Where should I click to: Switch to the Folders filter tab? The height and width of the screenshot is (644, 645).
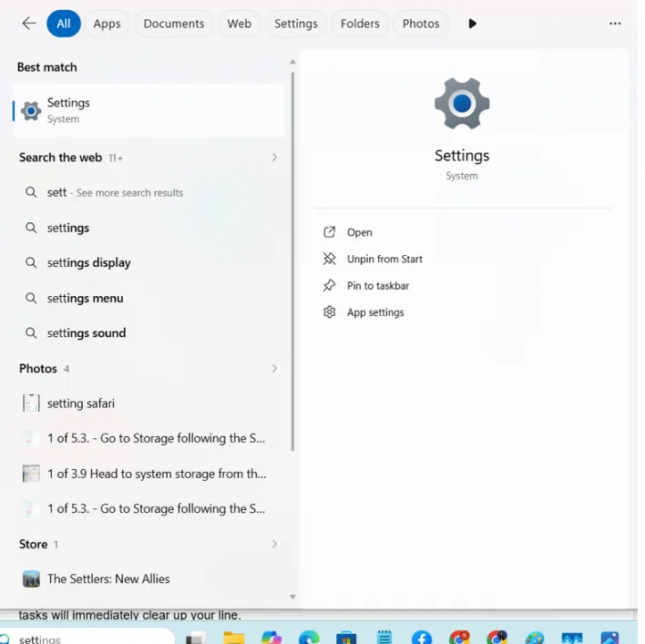coord(360,24)
